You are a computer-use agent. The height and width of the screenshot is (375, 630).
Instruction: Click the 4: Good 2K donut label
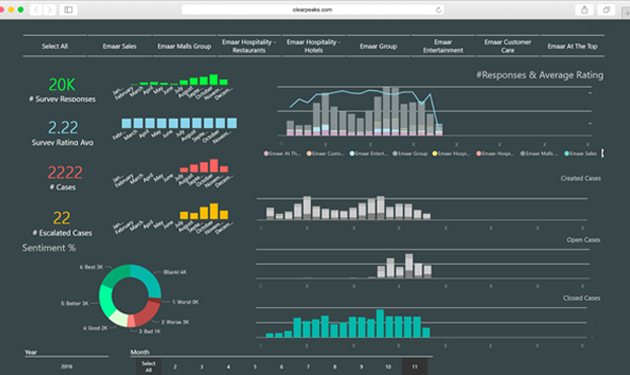pyautogui.click(x=95, y=328)
